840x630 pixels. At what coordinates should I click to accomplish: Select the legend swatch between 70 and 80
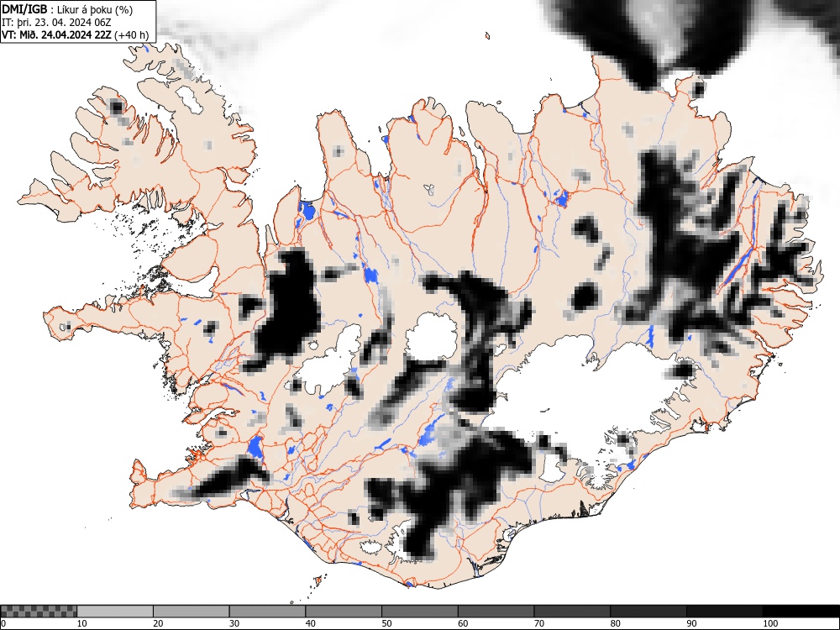pos(571,612)
